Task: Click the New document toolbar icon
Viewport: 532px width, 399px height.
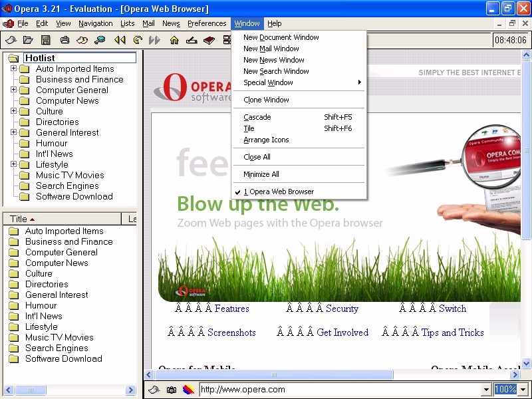Action: [x=11, y=40]
